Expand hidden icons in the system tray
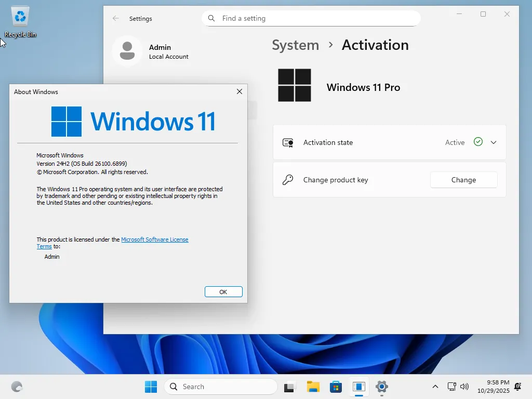532x399 pixels. (435, 387)
